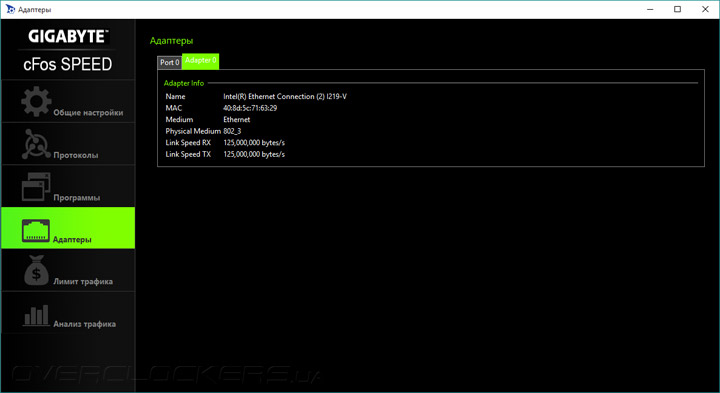Click the cFos SPEED logo text

(68, 64)
